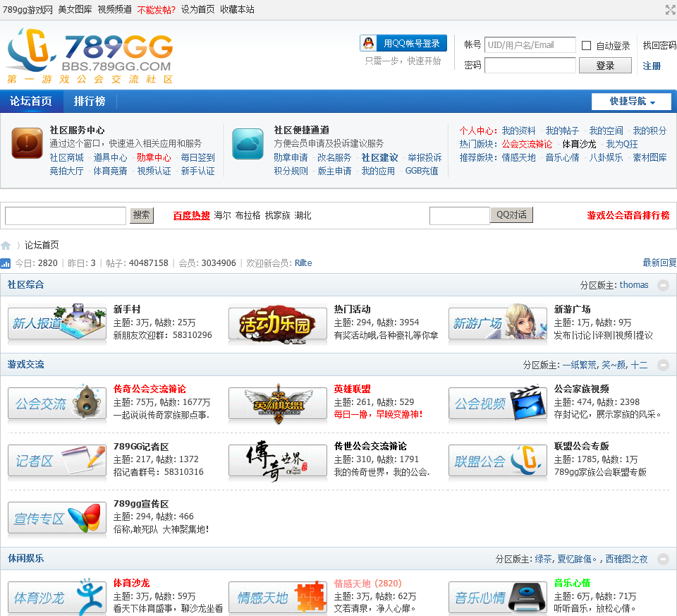Click the 789GG site logo
The width and height of the screenshot is (677, 616).
pyautogui.click(x=90, y=56)
